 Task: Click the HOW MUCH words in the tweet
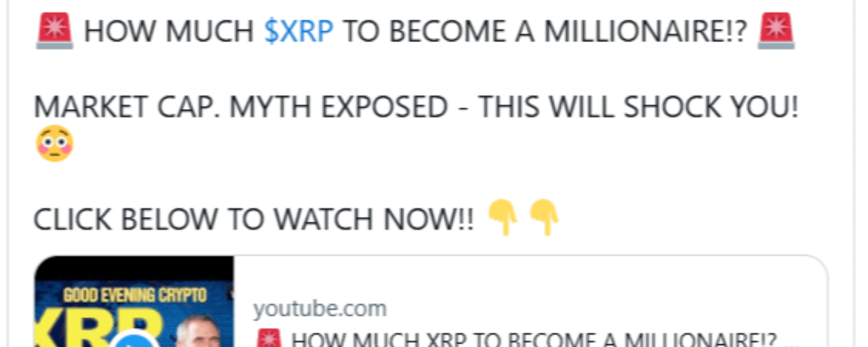point(170,32)
